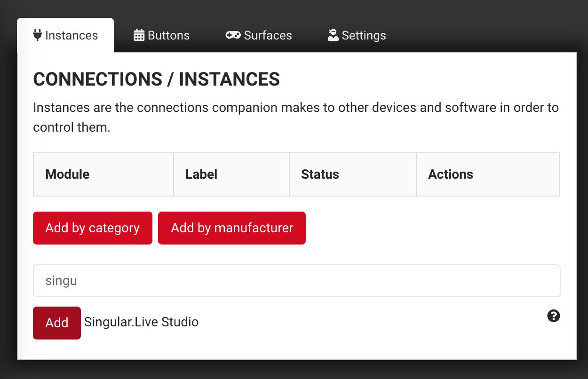Screen dimensions: 588x379
Task: Add the Singular.Live Studio module
Action: click(56, 323)
